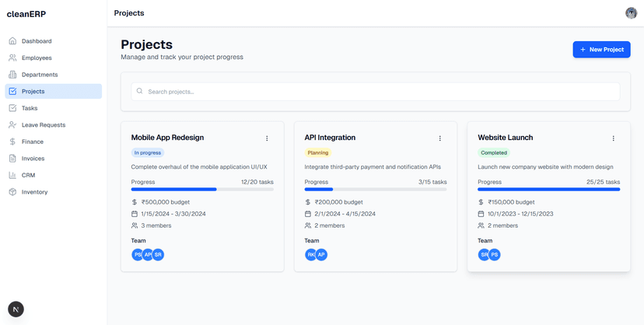Click the 12/20 tasks count

pyautogui.click(x=257, y=182)
